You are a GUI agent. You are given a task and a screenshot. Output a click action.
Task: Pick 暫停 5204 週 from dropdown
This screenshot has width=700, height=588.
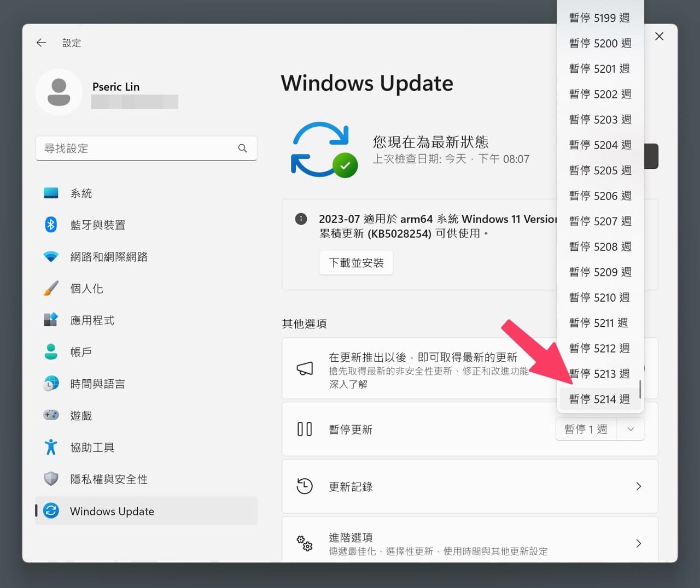click(600, 145)
